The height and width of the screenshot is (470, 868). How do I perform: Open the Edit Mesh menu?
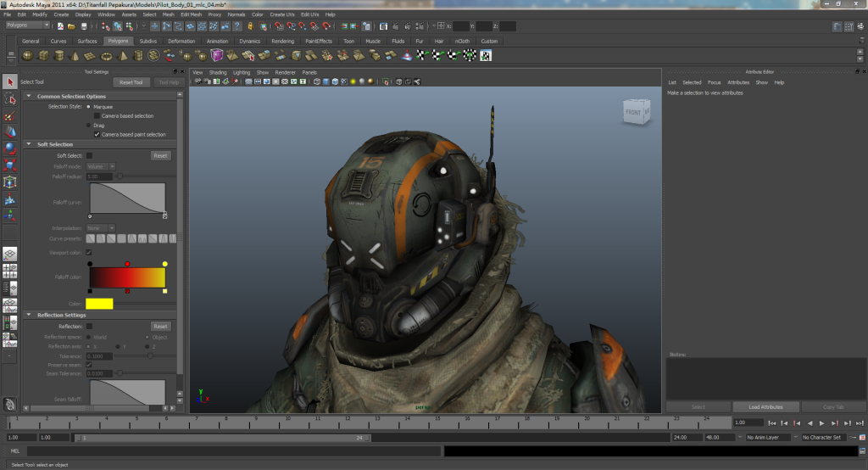tap(191, 14)
